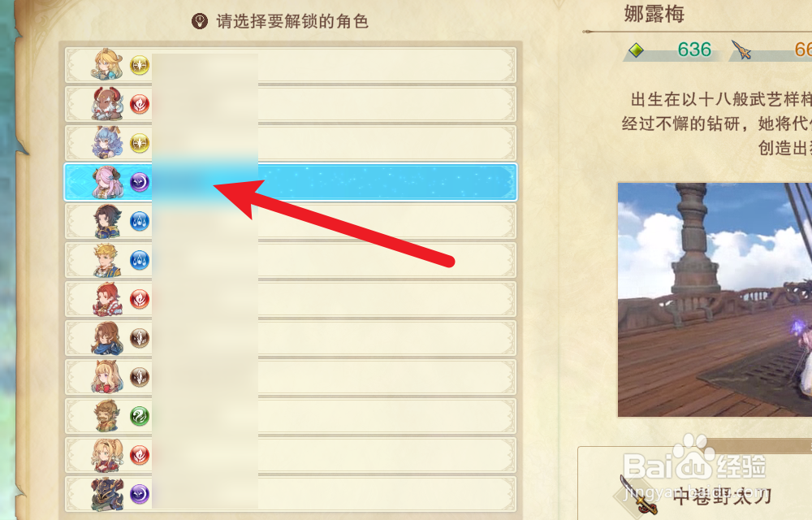Select the blonde girl portrait in first row
The height and width of the screenshot is (520, 812).
pyautogui.click(x=107, y=65)
